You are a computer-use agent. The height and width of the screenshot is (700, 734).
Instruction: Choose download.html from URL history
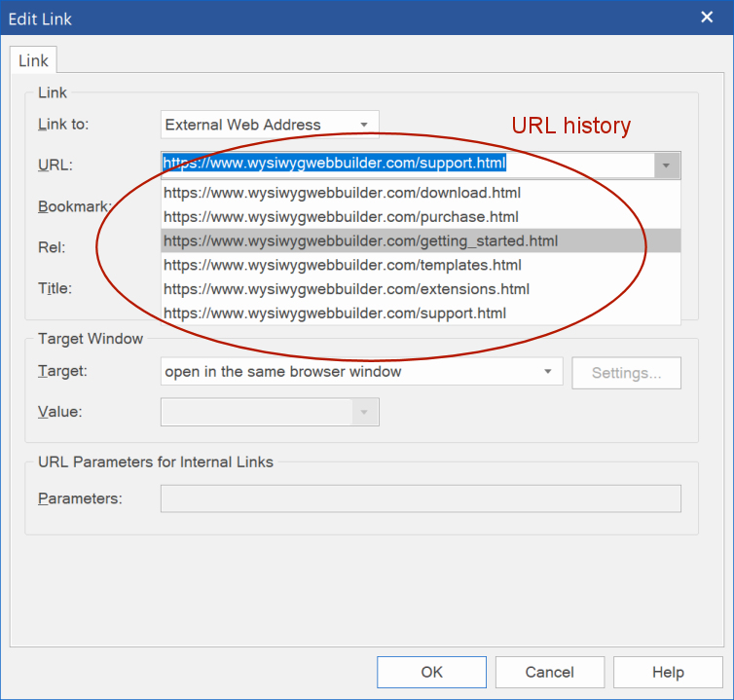coord(421,193)
